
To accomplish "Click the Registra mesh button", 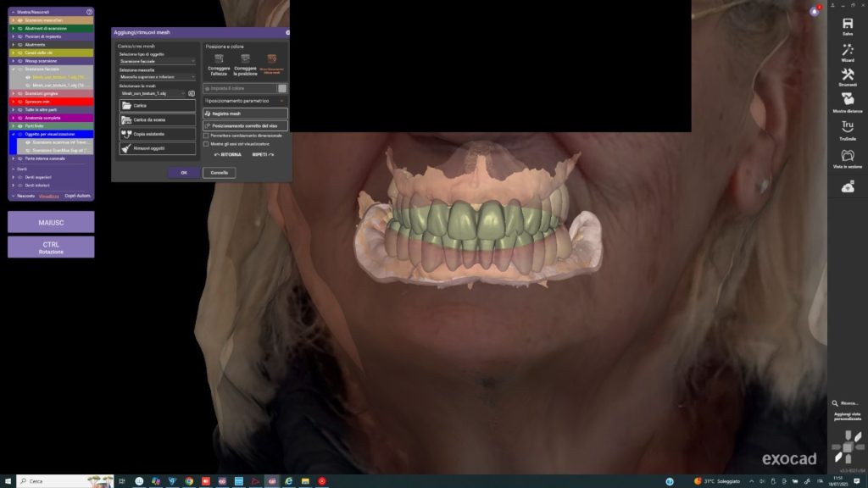I will (x=246, y=113).
